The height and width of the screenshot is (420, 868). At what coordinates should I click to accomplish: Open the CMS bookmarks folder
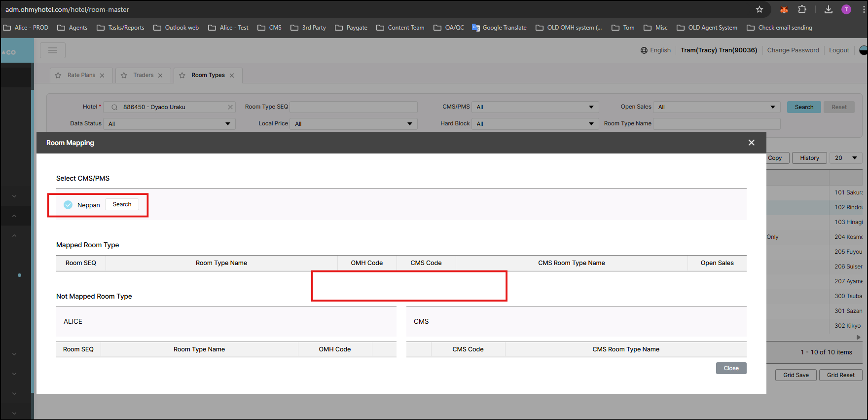pos(270,28)
